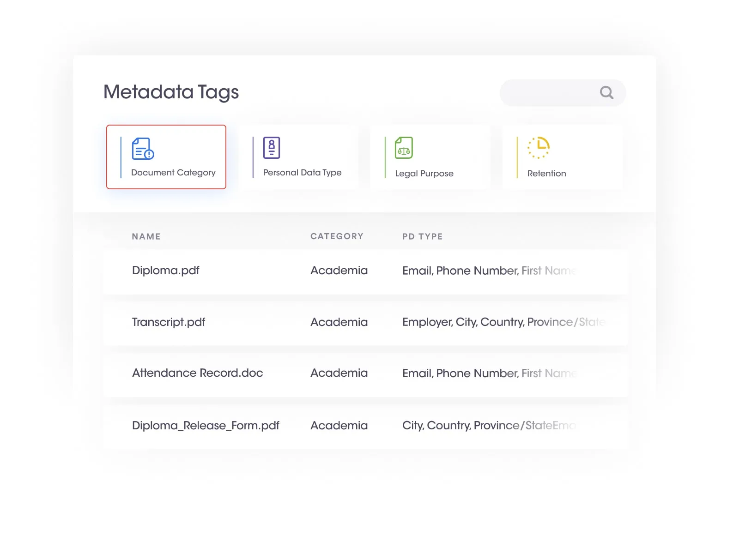Viewport: 739px width, 560px height.
Task: Select Attendance Record.doc from the list
Action: coord(197,373)
